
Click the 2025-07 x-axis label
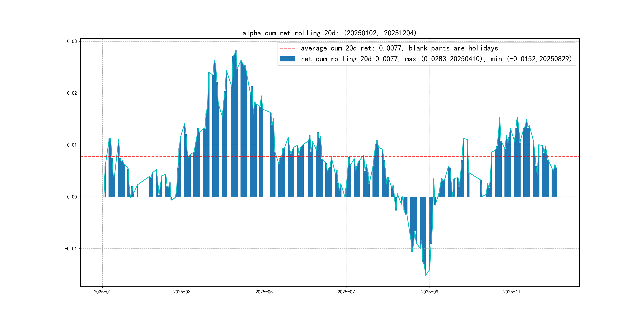pos(346,292)
